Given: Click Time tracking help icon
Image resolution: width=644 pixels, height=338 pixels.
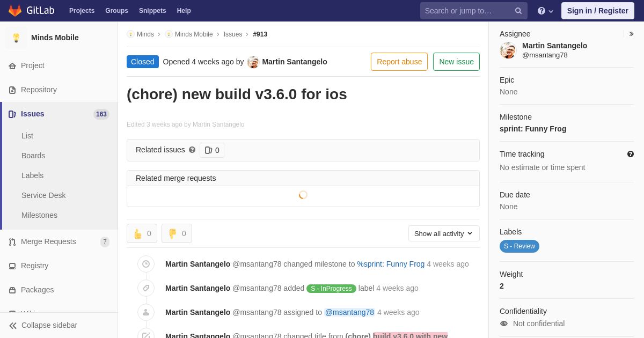Looking at the screenshot, I should 631,154.
